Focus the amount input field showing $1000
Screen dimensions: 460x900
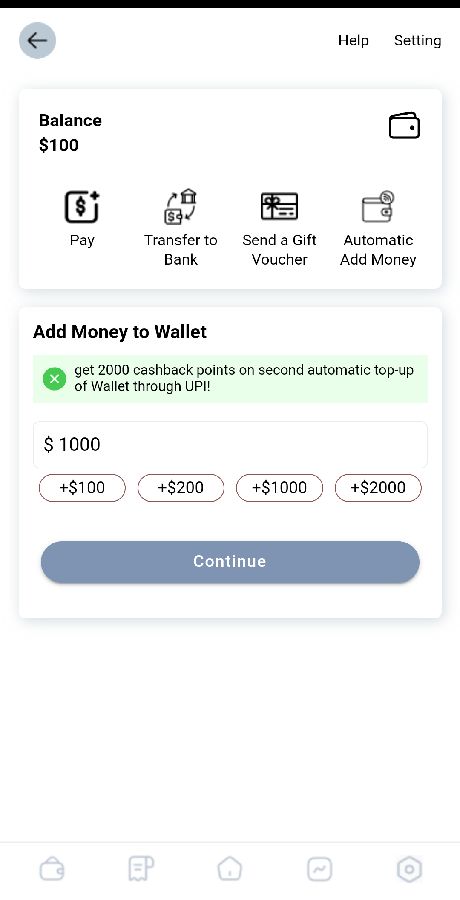[x=230, y=444]
